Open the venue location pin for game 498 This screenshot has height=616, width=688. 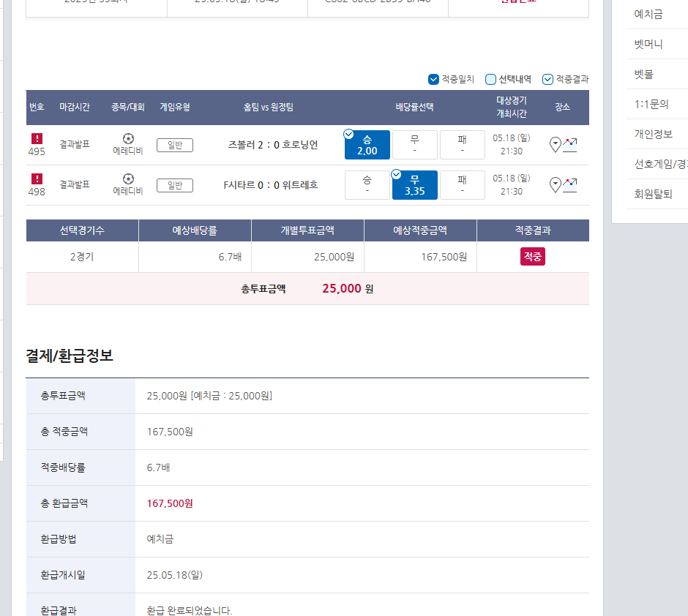pyautogui.click(x=556, y=185)
